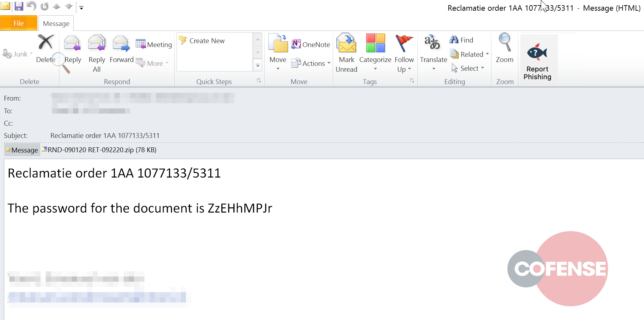Click the password line in the email body
The width and height of the screenshot is (644, 320).
click(x=140, y=208)
